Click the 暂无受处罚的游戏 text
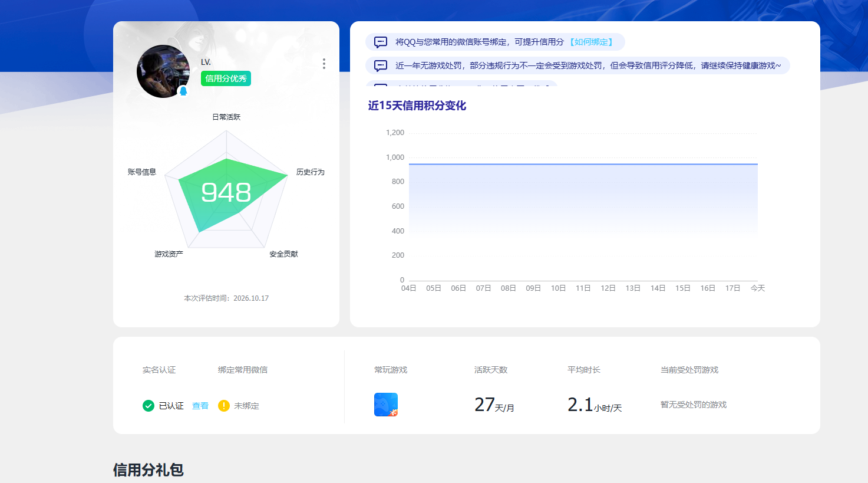The height and width of the screenshot is (483, 868). pos(694,405)
